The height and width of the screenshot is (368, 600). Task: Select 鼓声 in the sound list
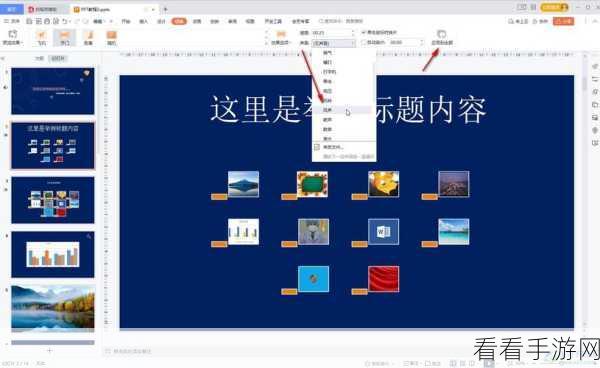328,120
